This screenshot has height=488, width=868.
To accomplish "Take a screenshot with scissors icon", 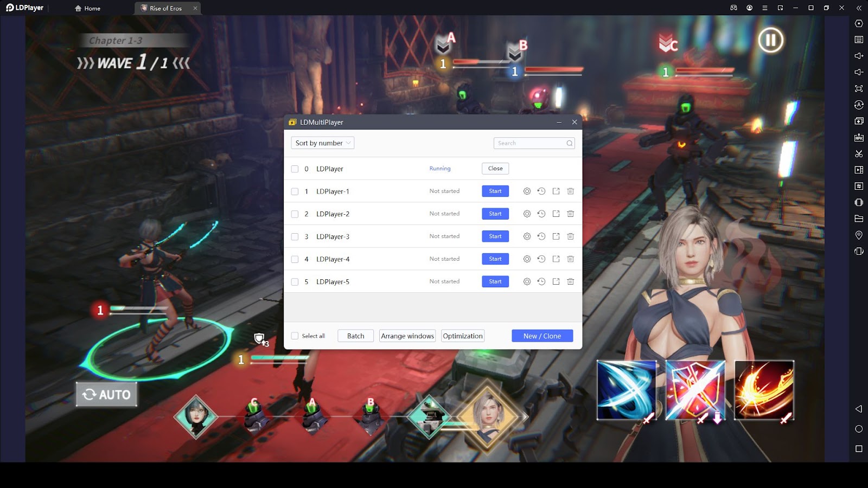I will pos(859,154).
